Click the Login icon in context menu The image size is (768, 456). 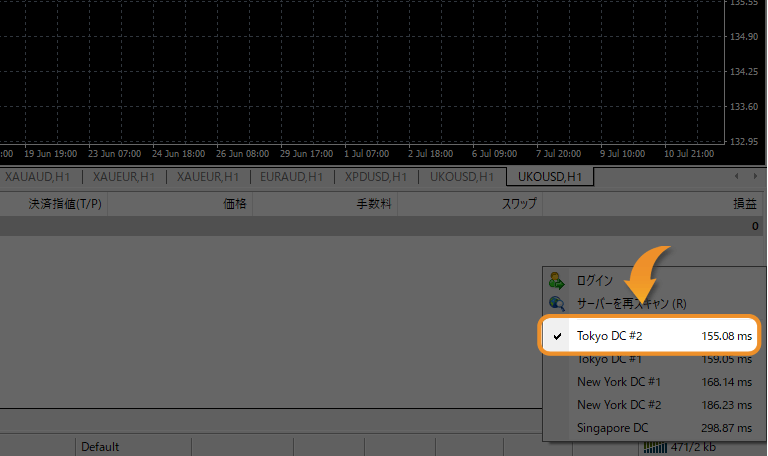point(557,281)
